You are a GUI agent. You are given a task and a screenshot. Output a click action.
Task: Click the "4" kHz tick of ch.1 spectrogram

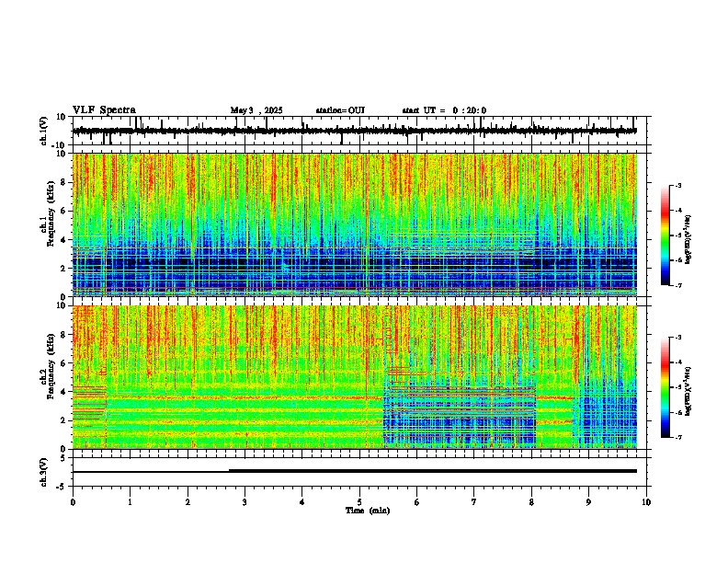coord(63,240)
